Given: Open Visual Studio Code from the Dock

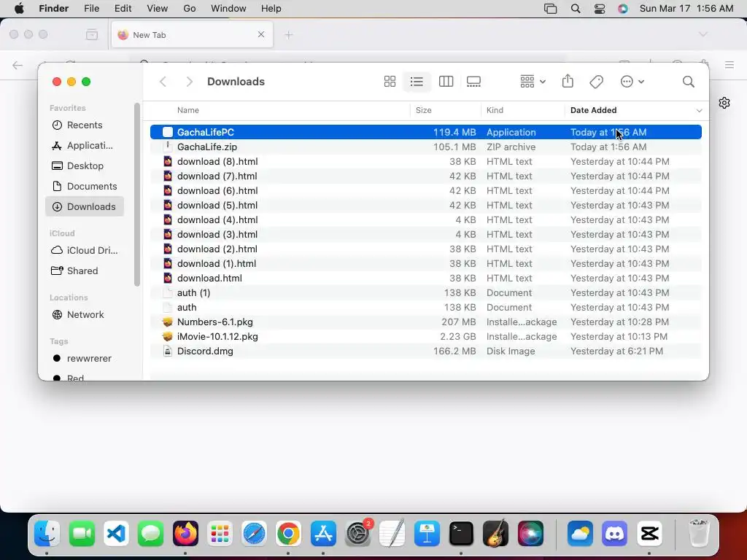Looking at the screenshot, I should pos(116,534).
